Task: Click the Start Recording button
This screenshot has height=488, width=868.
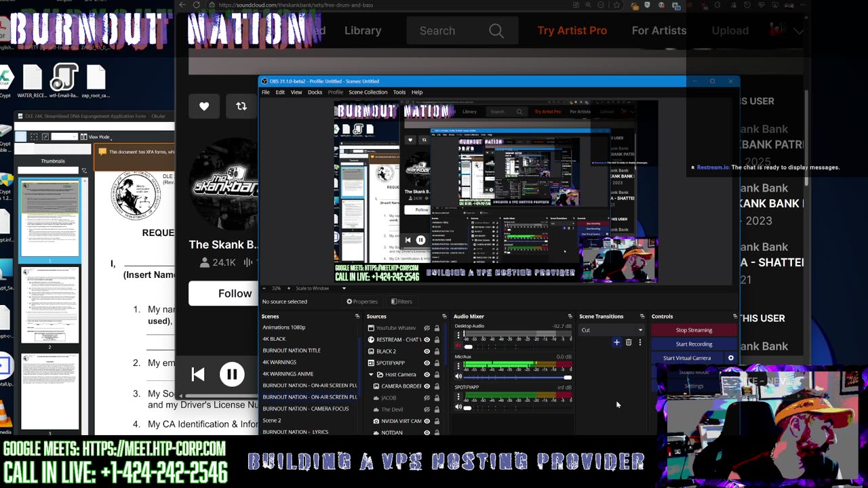Action: 694,344
